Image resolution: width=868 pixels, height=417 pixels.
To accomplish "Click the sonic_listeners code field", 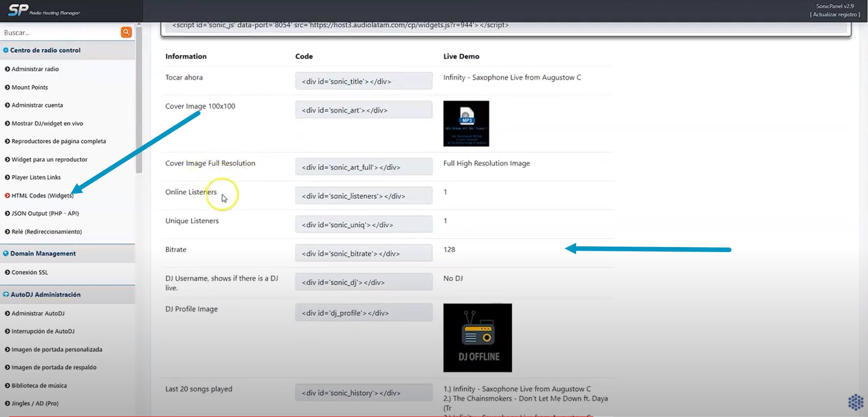I will [x=364, y=196].
